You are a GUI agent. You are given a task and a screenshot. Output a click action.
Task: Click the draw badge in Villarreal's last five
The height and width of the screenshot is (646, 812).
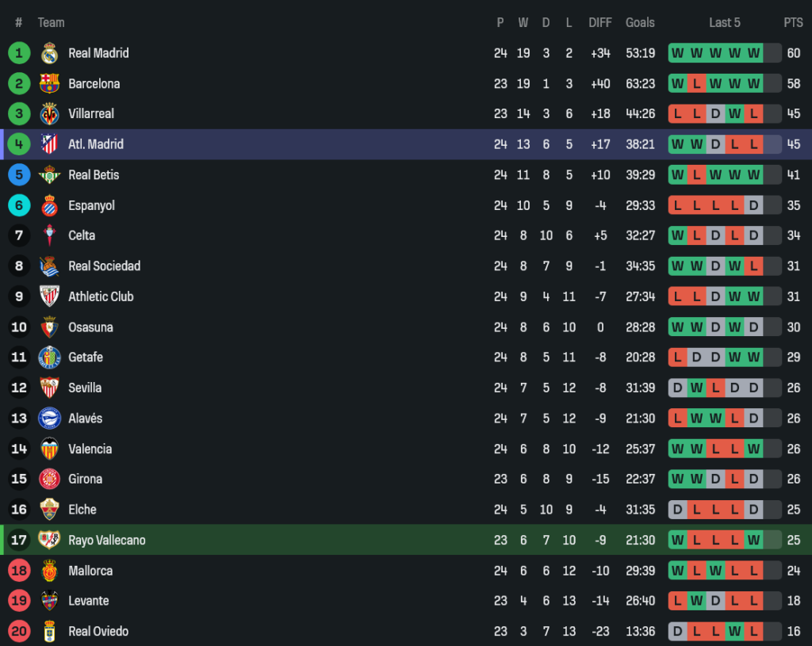click(715, 114)
